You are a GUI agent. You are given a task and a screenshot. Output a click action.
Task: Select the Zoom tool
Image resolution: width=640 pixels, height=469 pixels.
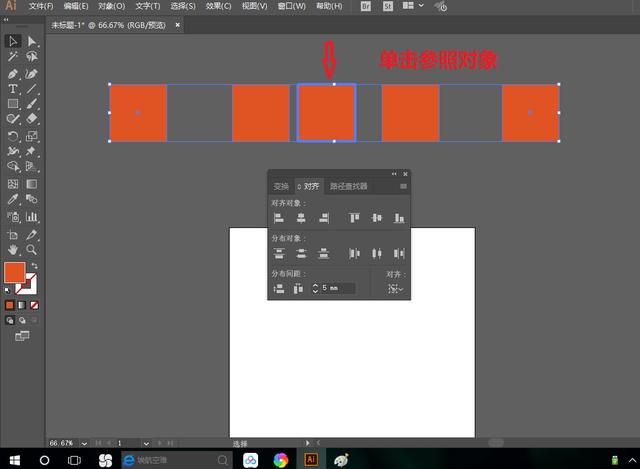[x=31, y=249]
